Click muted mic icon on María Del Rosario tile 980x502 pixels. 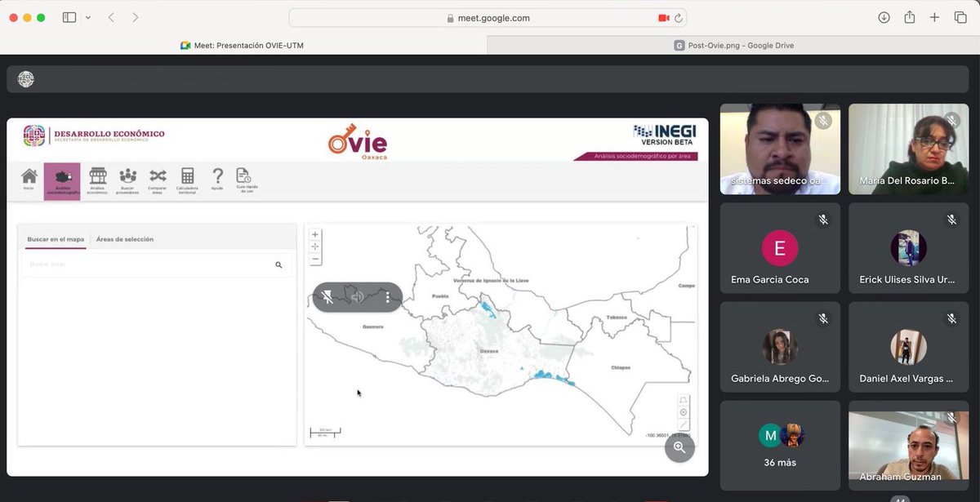[x=951, y=121]
